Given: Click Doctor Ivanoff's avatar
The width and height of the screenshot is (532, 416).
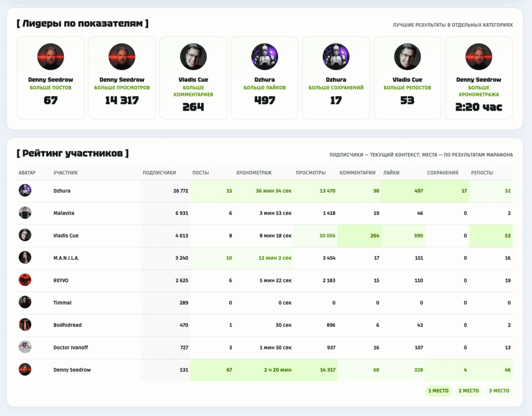Looking at the screenshot, I should (25, 347).
